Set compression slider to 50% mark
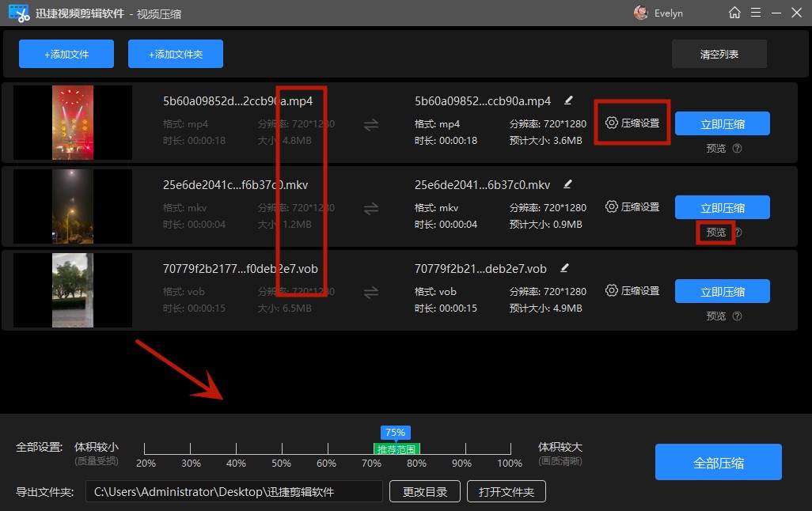 282,449
